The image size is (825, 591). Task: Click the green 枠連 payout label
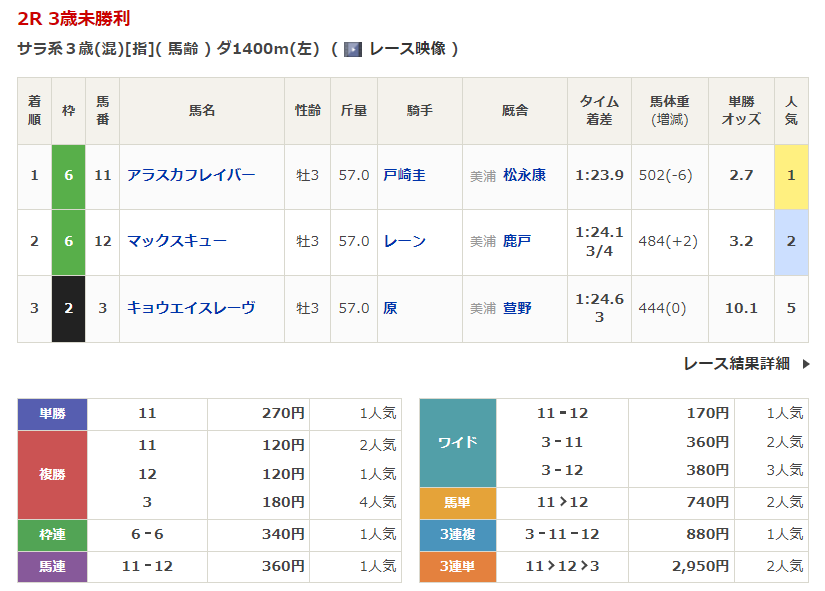coord(52,535)
